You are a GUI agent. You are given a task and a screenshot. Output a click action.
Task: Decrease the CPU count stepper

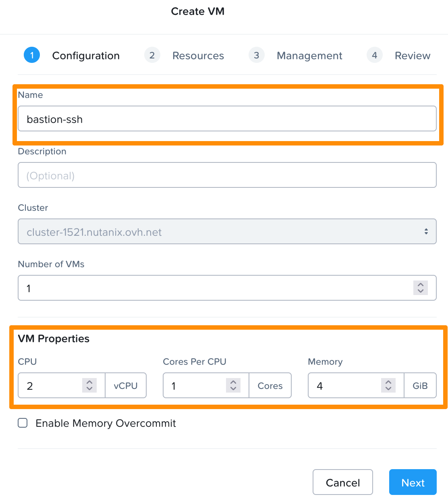click(x=90, y=389)
